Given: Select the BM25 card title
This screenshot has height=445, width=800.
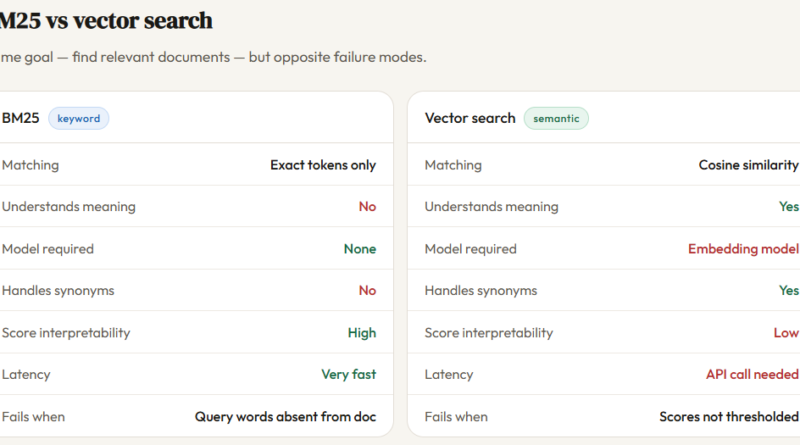Looking at the screenshot, I should pos(20,118).
